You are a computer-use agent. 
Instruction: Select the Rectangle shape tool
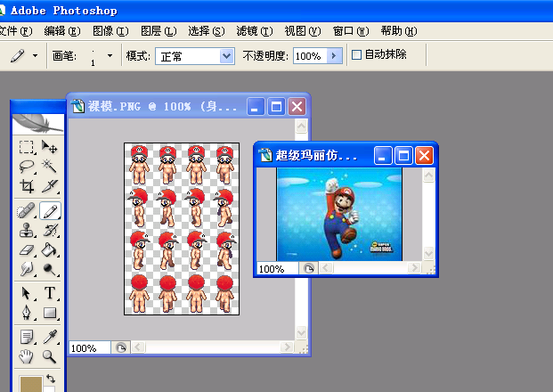pyautogui.click(x=50, y=312)
